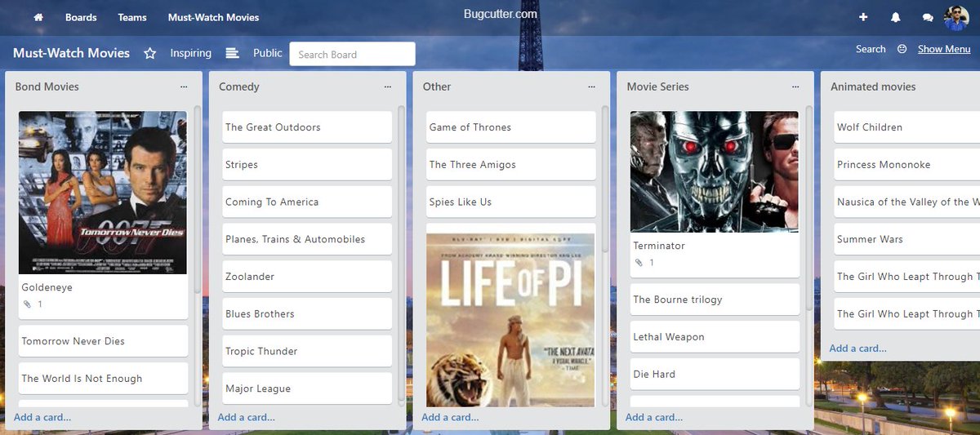Click the Other list scrollbar
This screenshot has width=980, height=435.
point(605,180)
